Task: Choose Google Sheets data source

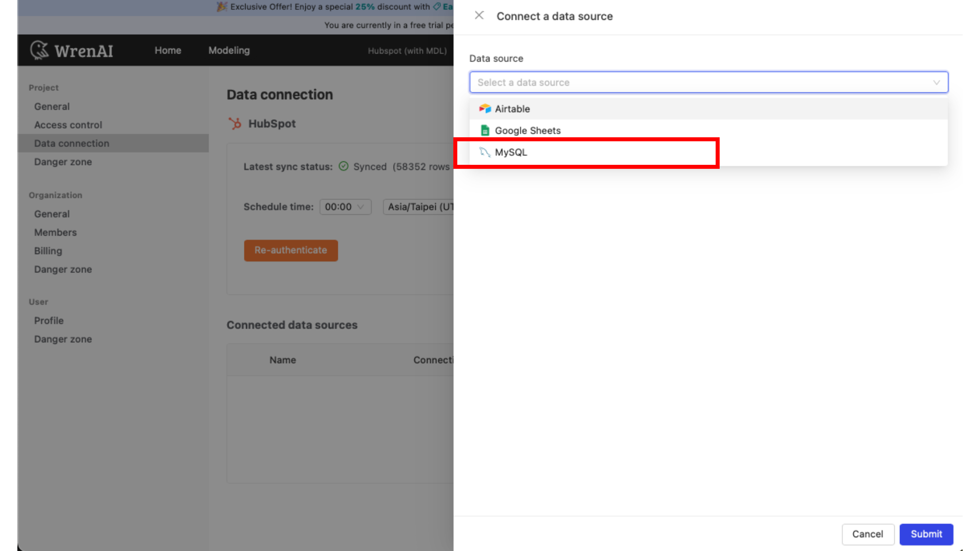Action: pos(708,131)
